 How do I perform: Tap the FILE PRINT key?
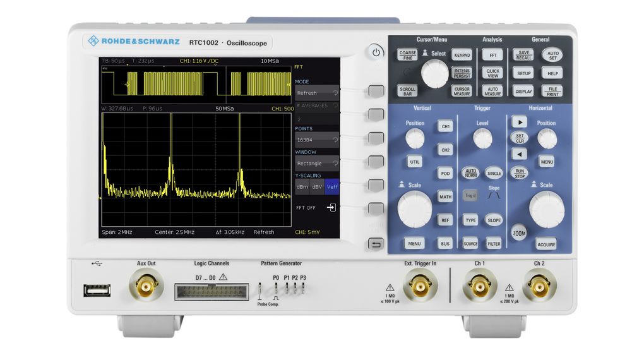pos(553,91)
